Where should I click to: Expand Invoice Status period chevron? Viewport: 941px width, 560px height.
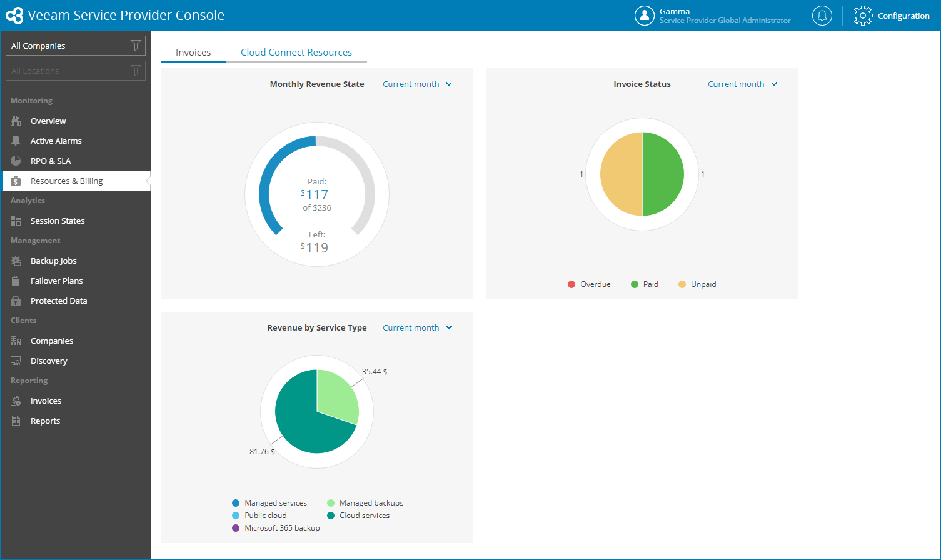point(774,84)
